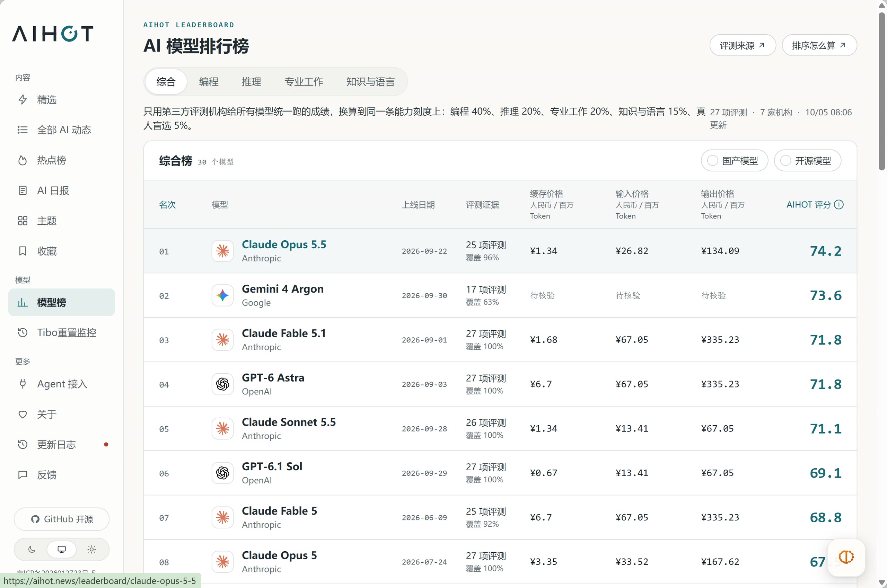
Task: Switch to dark theme moon toggle
Action: pyautogui.click(x=32, y=549)
